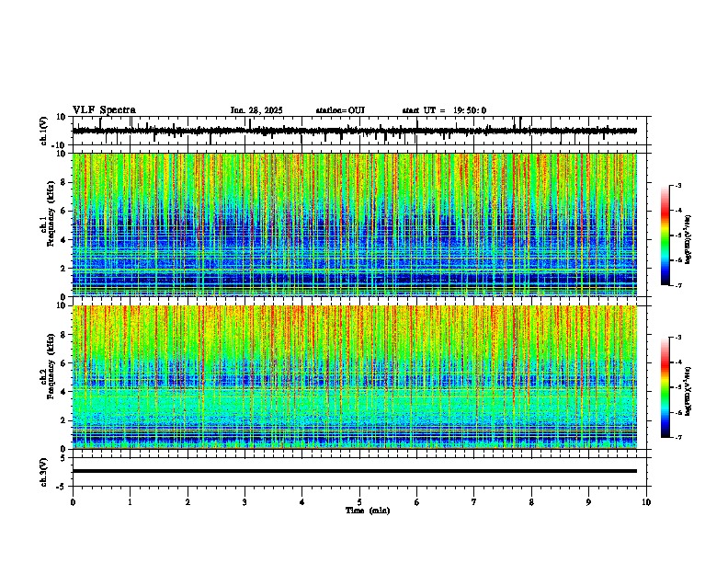Click the time axis tick label '6'
Viewport: 728px width, 563px height.
click(417, 502)
